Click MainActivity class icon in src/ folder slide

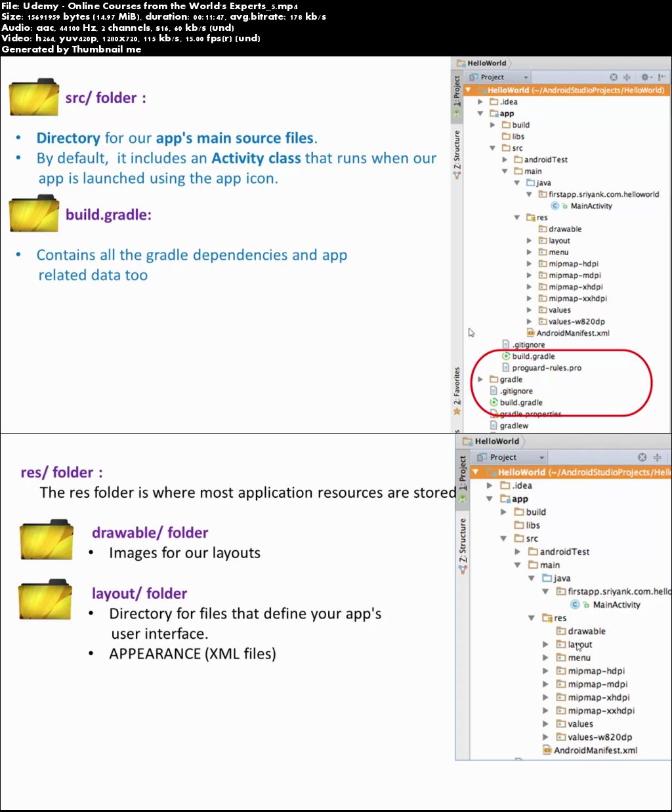(555, 206)
